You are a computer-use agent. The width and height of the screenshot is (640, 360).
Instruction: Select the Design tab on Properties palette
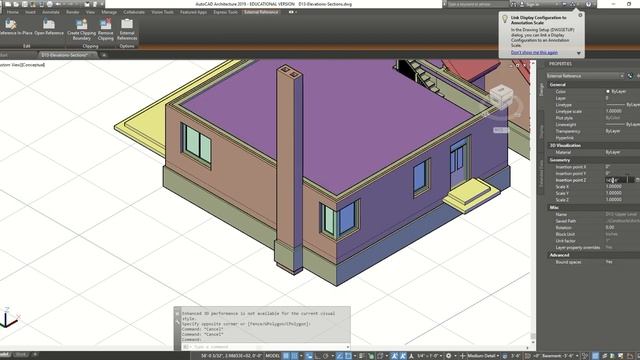tap(542, 90)
